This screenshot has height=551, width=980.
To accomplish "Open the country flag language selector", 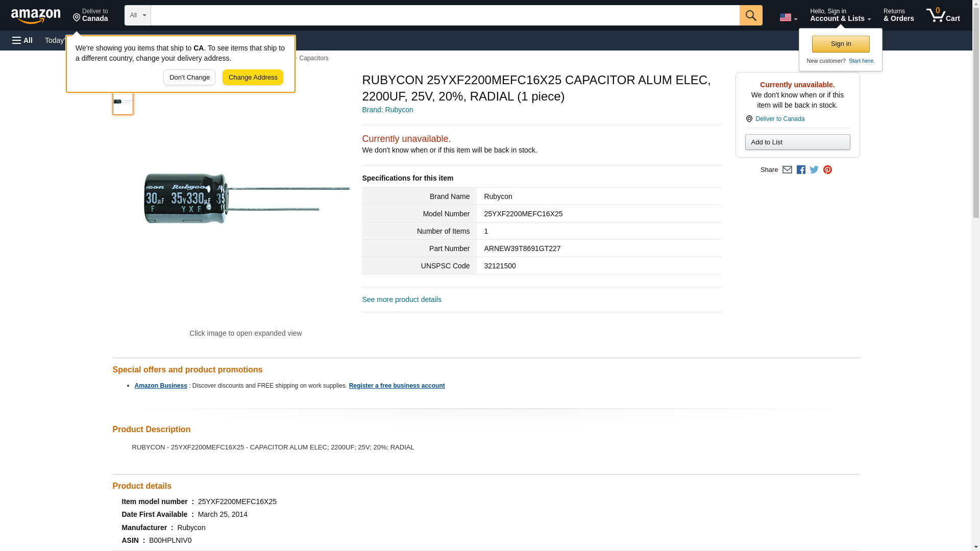I will click(788, 17).
